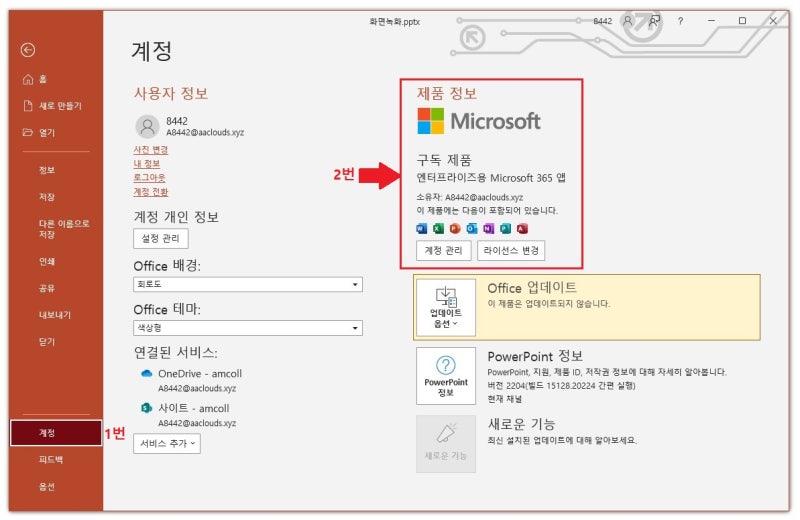Screen dimensions: 800x520
Task: Click the 계정 전환 link
Action: pos(151,192)
